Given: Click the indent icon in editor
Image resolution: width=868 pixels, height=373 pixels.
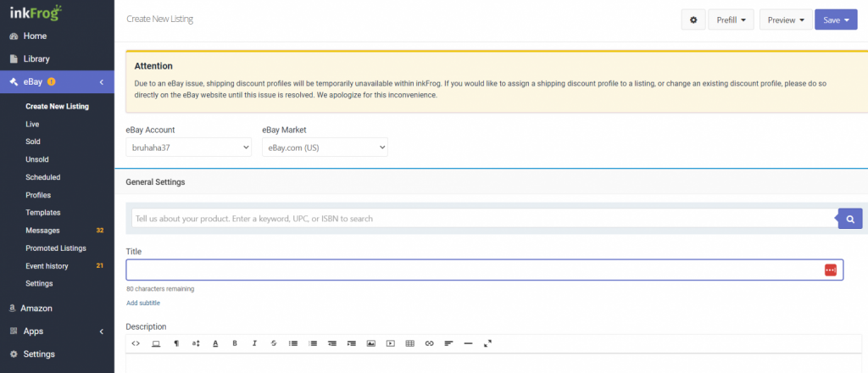Looking at the screenshot, I should (x=352, y=343).
